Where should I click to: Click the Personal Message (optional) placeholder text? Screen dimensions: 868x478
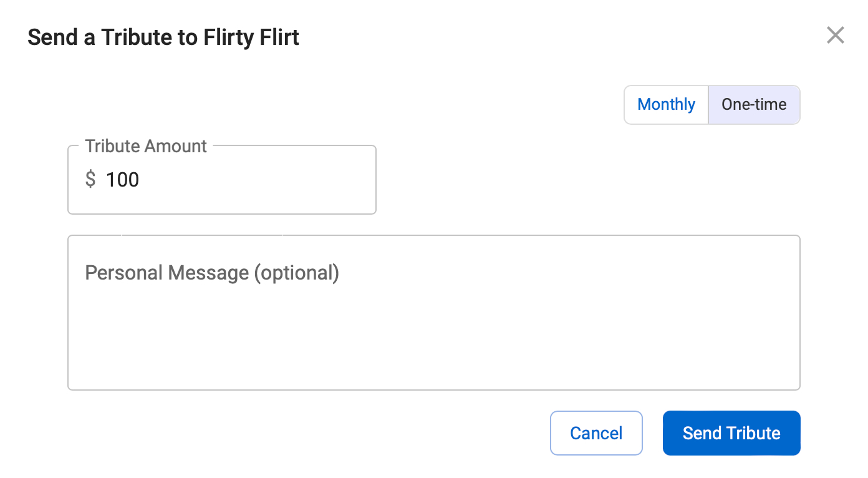[x=212, y=273]
